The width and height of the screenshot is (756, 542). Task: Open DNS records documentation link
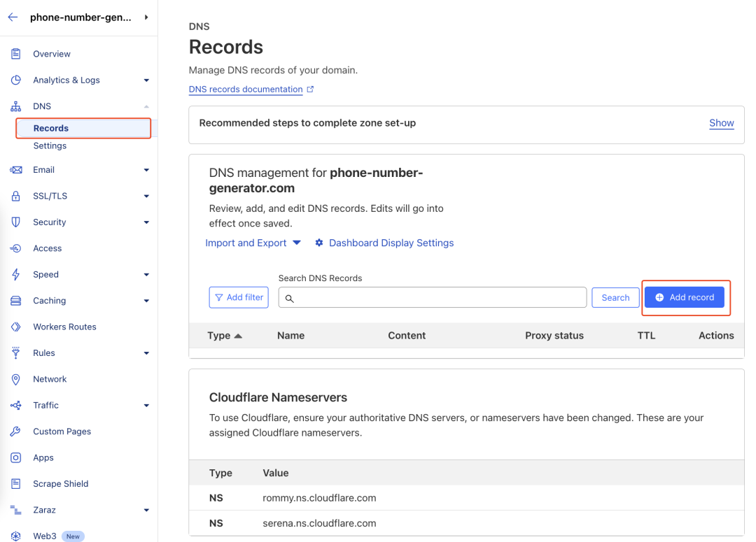pyautogui.click(x=246, y=90)
